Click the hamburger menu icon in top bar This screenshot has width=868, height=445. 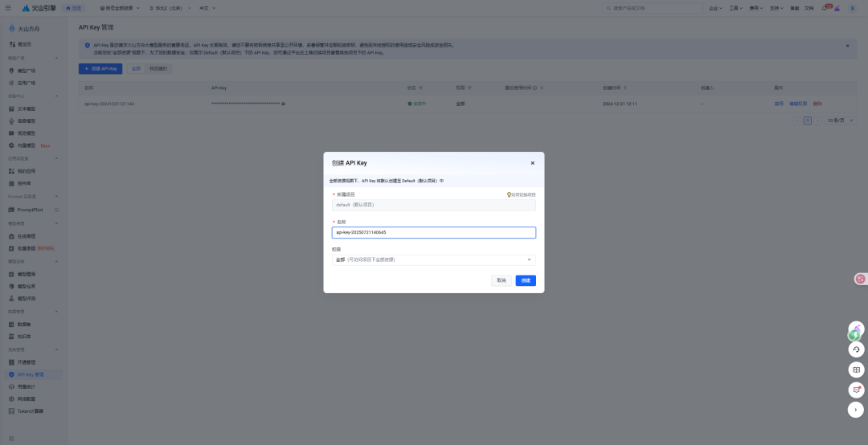8,8
